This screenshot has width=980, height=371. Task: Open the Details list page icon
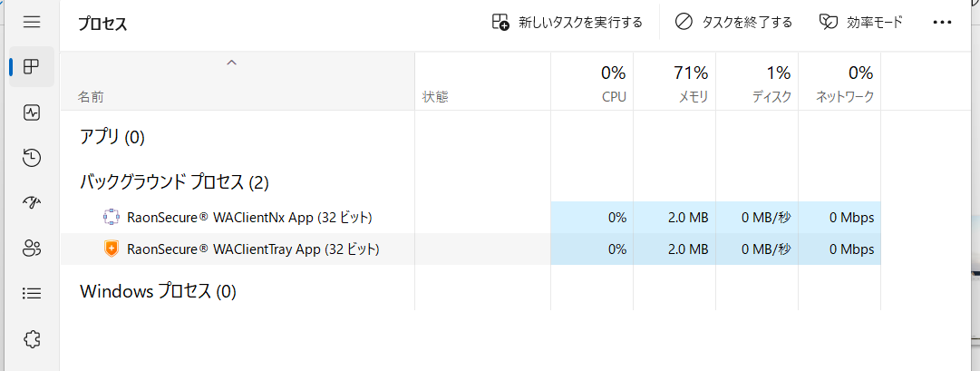(x=32, y=293)
